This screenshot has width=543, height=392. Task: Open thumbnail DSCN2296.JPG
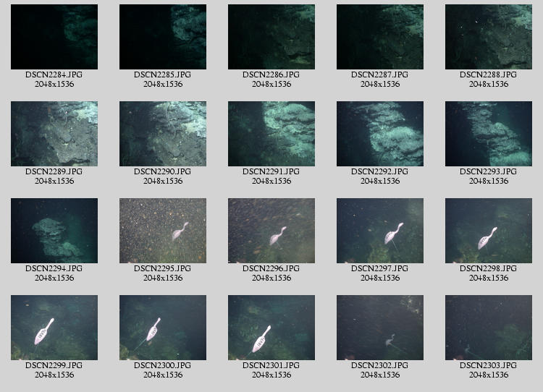pos(271,231)
